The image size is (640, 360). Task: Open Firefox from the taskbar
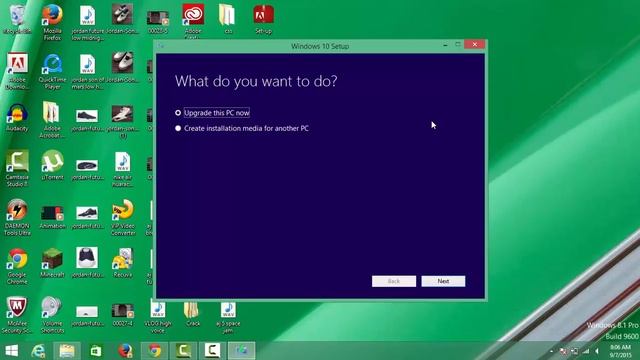125,351
